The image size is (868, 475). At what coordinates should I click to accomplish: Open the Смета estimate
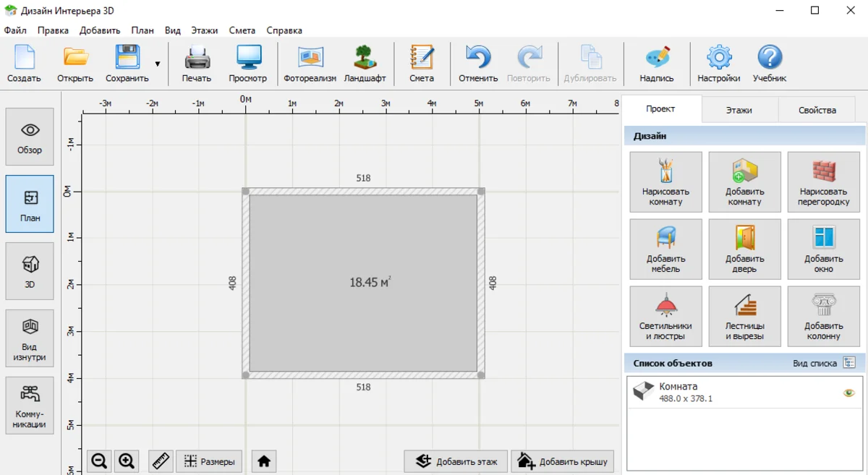422,64
